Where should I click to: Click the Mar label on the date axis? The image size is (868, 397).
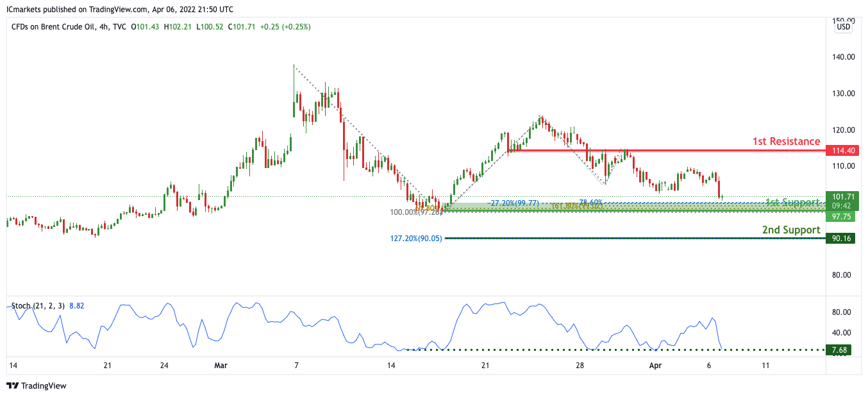pyautogui.click(x=221, y=365)
